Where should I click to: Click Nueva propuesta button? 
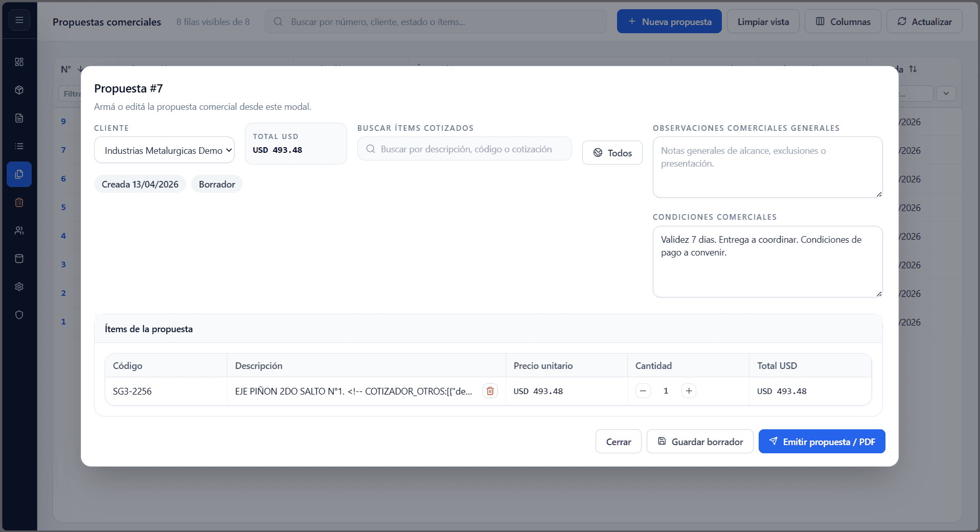click(669, 21)
